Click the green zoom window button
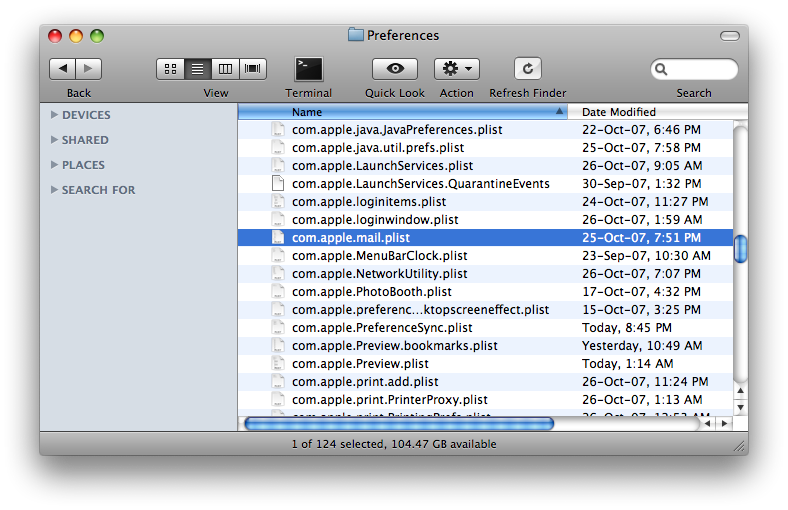 tap(97, 36)
